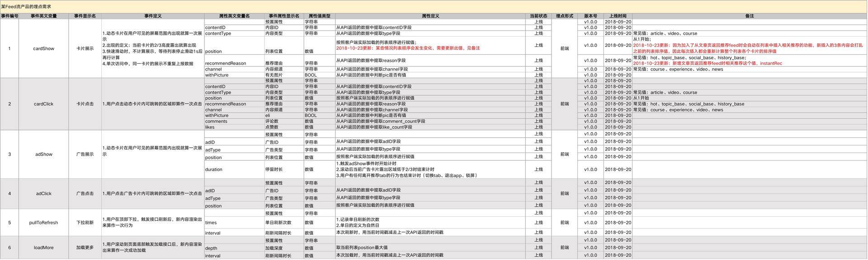Click the loadMore event name cell
Viewport: 868px width, 260px height.
pos(44,247)
